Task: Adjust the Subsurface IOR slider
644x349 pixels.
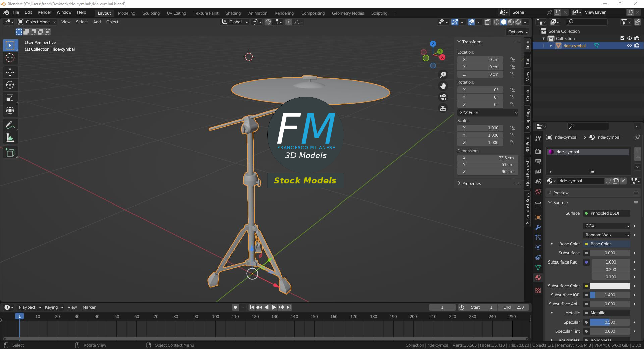Action: coord(610,295)
